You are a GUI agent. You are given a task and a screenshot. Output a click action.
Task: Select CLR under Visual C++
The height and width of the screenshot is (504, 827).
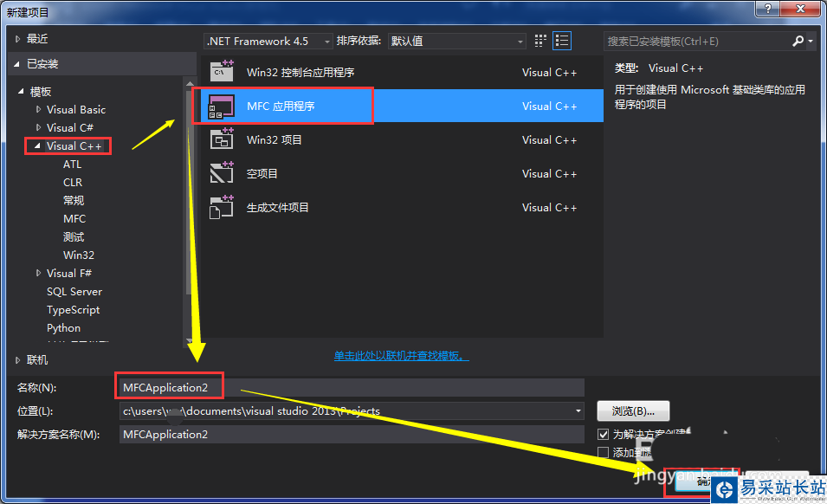click(x=73, y=183)
